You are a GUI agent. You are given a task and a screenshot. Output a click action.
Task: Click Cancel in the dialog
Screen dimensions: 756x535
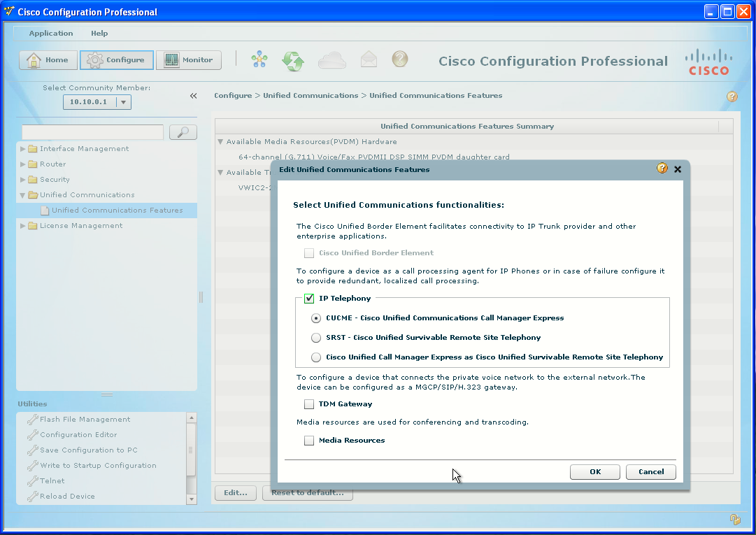pos(651,472)
